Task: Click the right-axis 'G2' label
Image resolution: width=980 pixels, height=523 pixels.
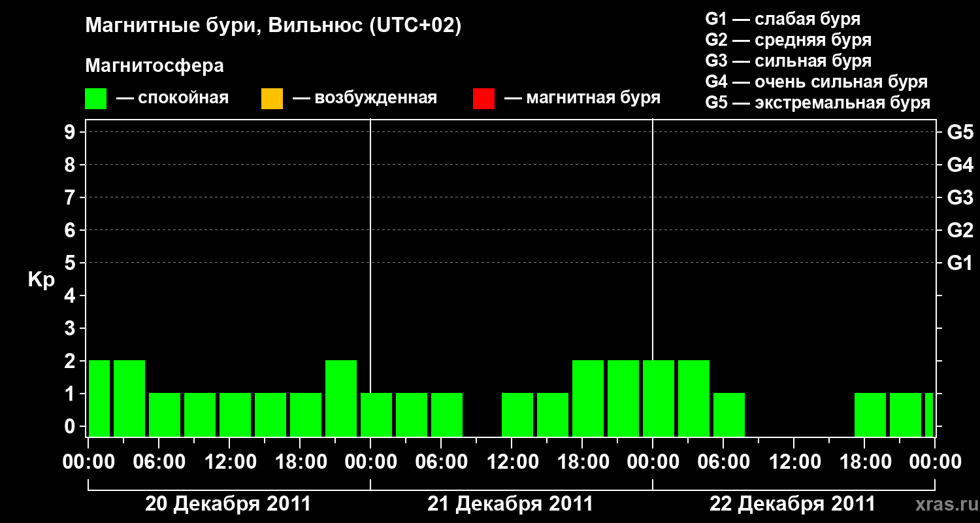Action: (x=960, y=230)
